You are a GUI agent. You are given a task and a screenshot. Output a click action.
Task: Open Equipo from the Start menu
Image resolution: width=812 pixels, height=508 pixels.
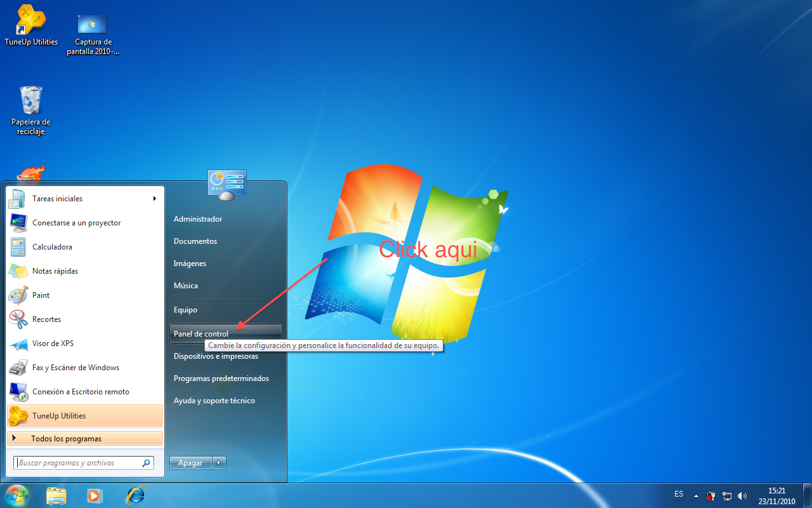(225, 310)
